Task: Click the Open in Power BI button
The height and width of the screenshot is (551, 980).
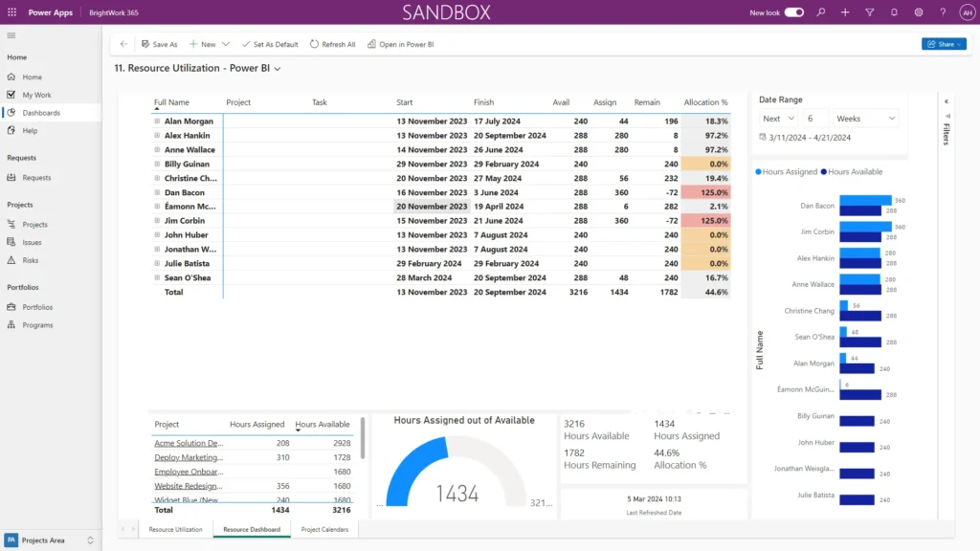Action: tap(400, 44)
